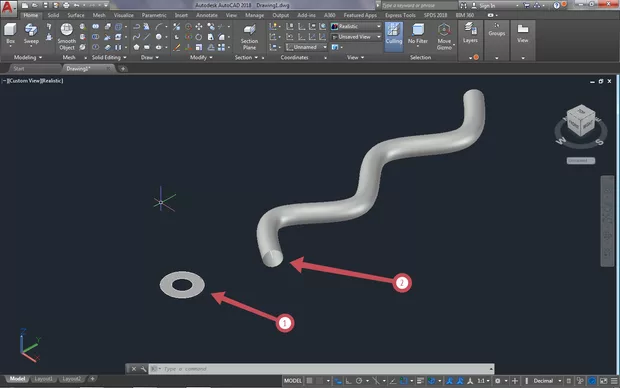Select the Box modeling tool
The image size is (620, 388).
(x=10, y=34)
